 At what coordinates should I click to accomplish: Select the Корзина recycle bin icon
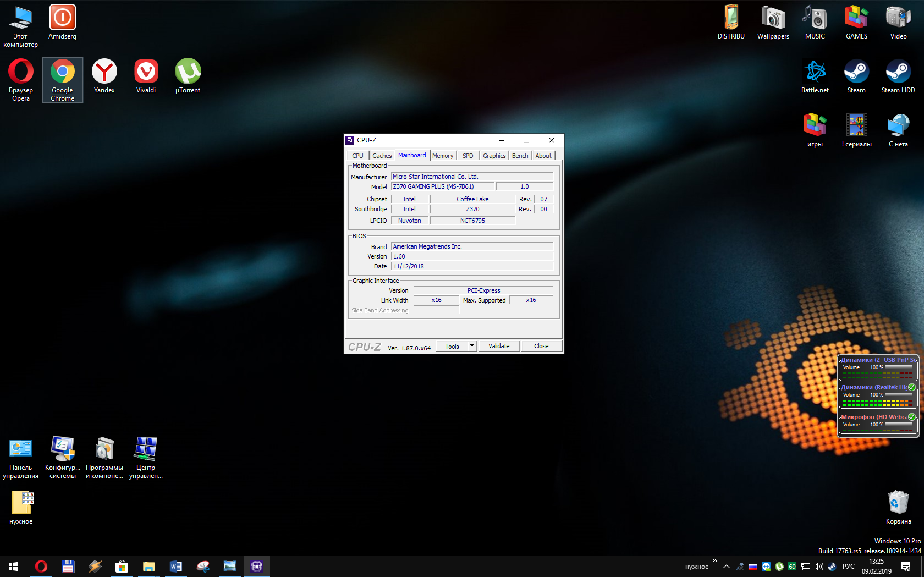pyautogui.click(x=899, y=508)
